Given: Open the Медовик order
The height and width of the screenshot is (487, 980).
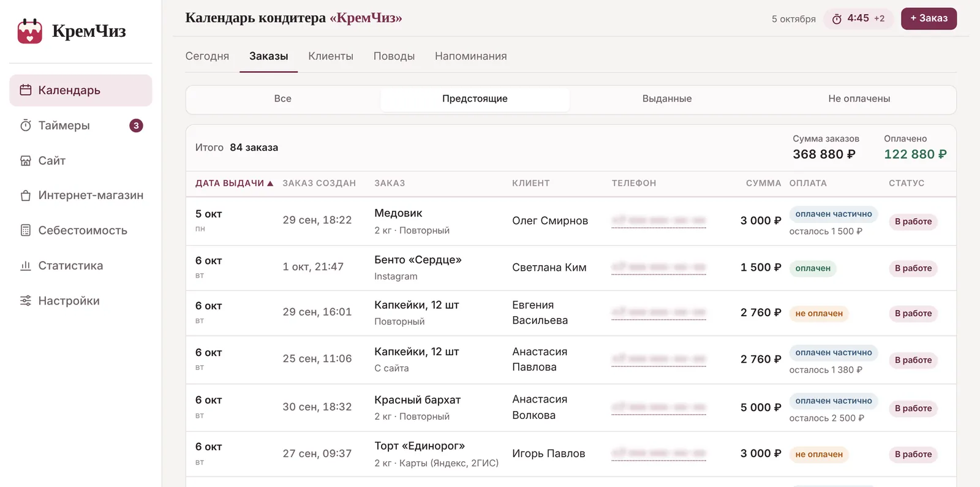Looking at the screenshot, I should [398, 213].
